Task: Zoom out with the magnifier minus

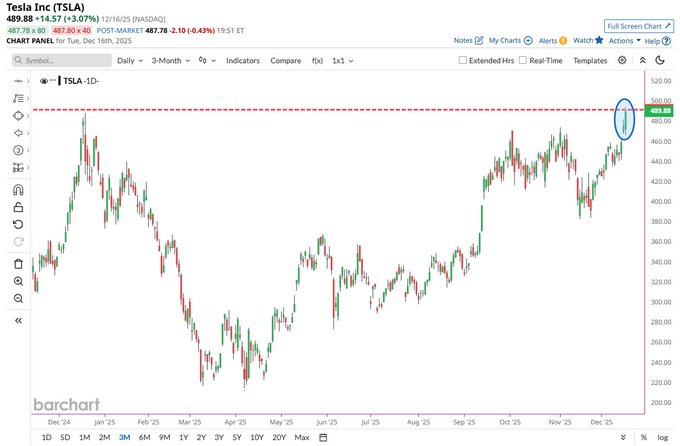Action: 18,298
